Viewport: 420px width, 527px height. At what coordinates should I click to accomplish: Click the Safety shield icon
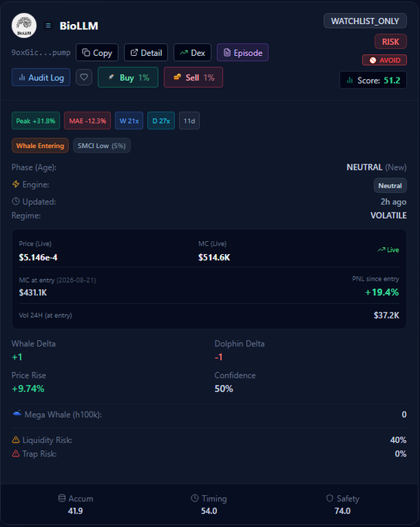[x=329, y=498]
